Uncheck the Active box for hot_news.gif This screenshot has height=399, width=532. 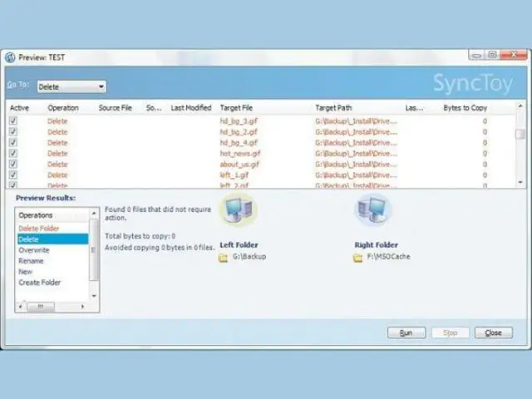click(13, 153)
